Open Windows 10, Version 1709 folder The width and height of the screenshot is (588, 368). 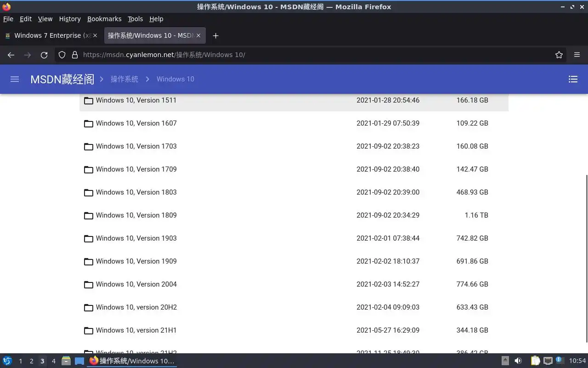[136, 169]
